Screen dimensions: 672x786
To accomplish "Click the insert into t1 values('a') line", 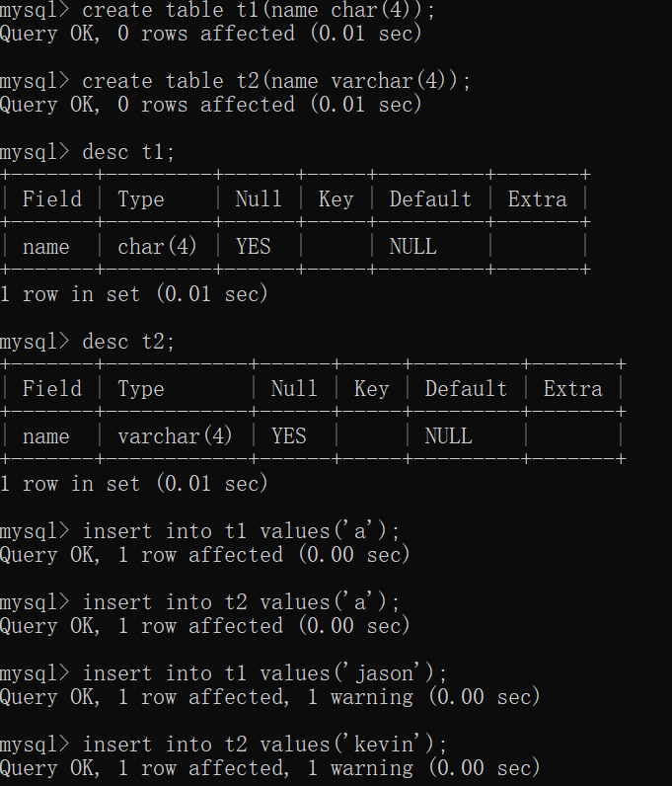I will tap(241, 532).
